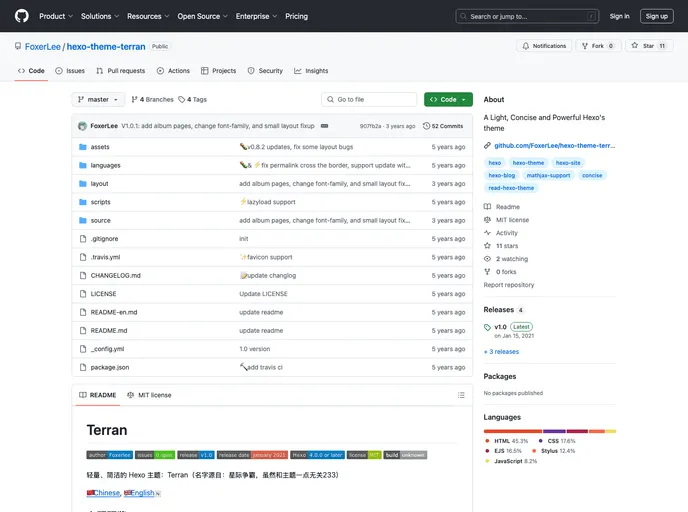Viewport: 688px width, 512px height.
Task: Expand the master branch dropdown
Action: (x=98, y=100)
